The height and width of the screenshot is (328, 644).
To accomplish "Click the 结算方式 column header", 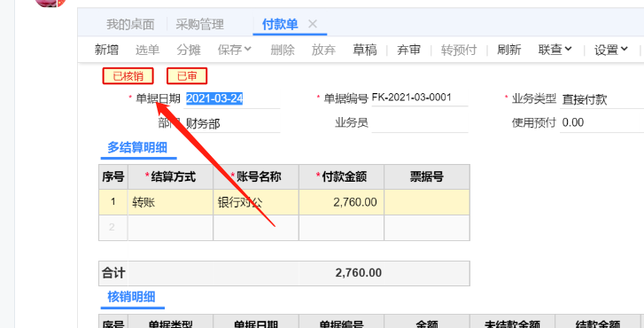I will (x=170, y=177).
